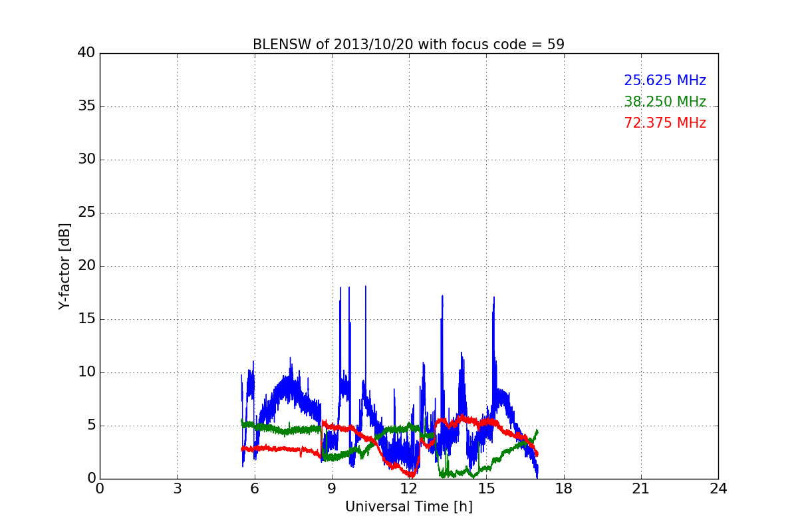
Task: Click the y-axis tick value 10
Action: pos(86,372)
